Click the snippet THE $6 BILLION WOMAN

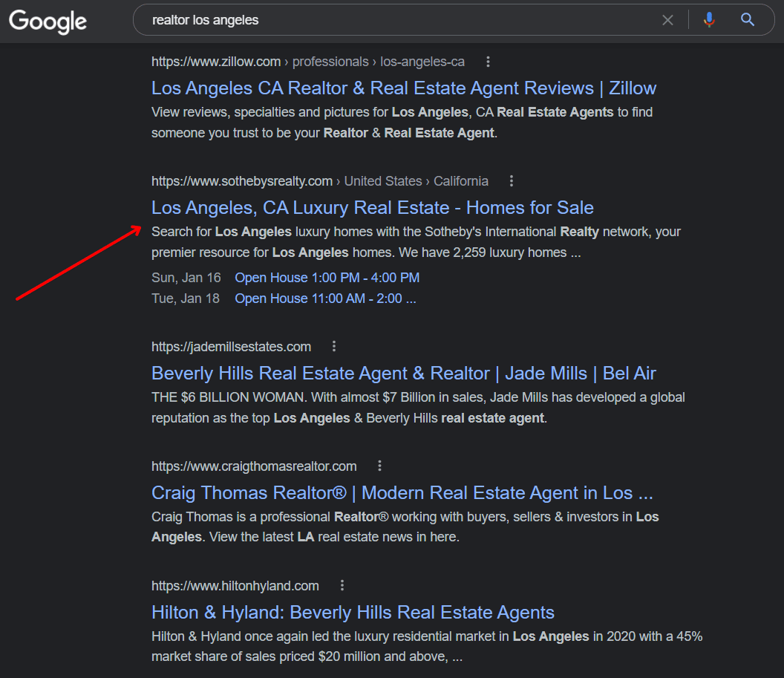418,408
